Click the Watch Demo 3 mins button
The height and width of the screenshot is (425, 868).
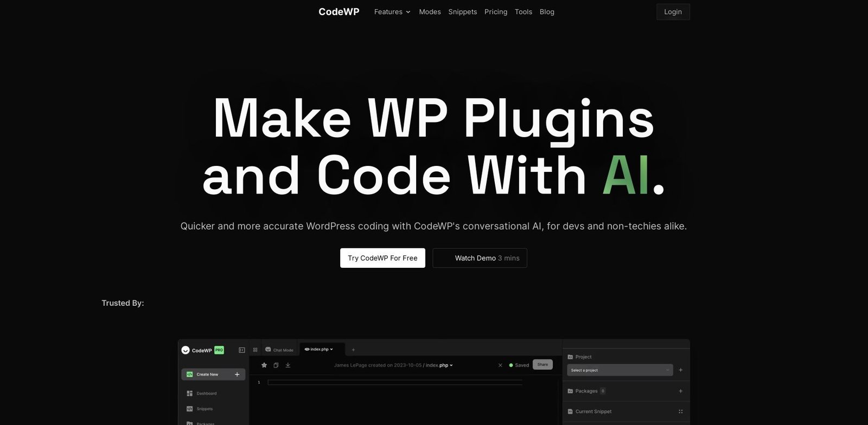[x=480, y=258]
